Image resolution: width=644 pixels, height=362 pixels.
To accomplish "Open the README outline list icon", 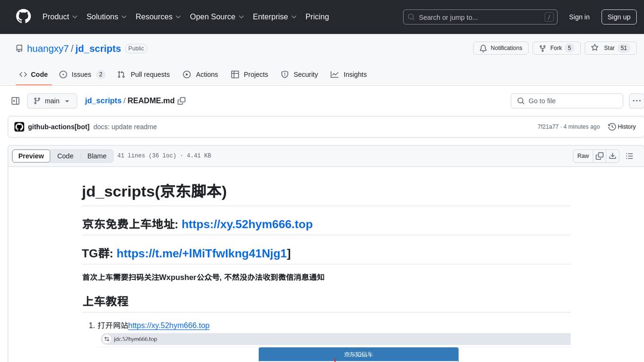I will click(x=629, y=156).
